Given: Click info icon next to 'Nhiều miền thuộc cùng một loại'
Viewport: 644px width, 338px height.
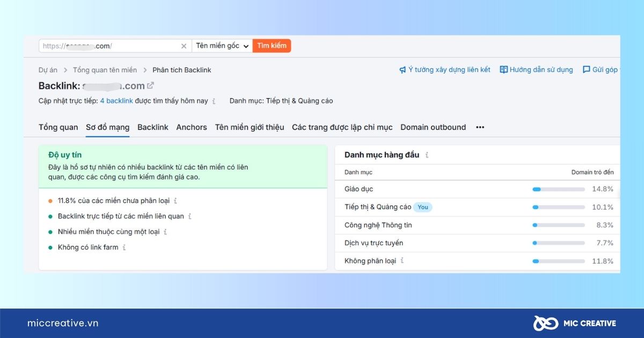Looking at the screenshot, I should pos(165,232).
